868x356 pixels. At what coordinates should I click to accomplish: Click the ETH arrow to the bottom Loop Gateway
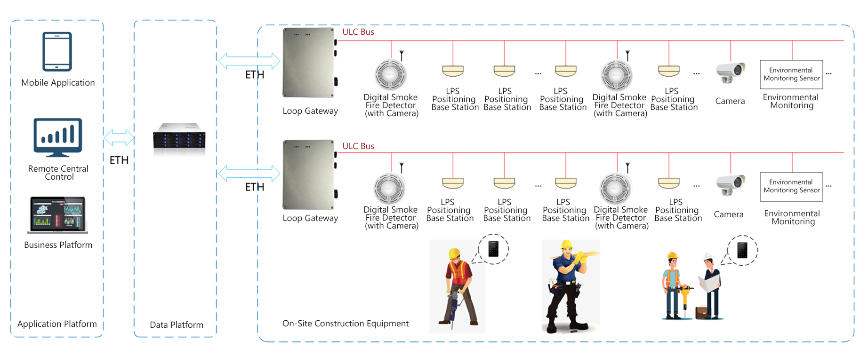click(x=249, y=174)
